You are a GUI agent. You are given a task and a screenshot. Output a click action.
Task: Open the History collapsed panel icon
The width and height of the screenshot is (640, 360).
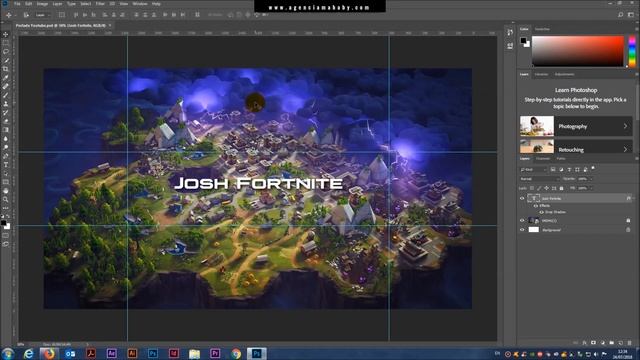coord(510,32)
